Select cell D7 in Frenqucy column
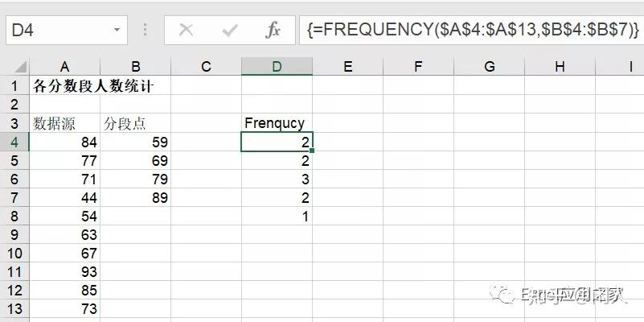Image resolution: width=644 pixels, height=322 pixels. tap(277, 197)
